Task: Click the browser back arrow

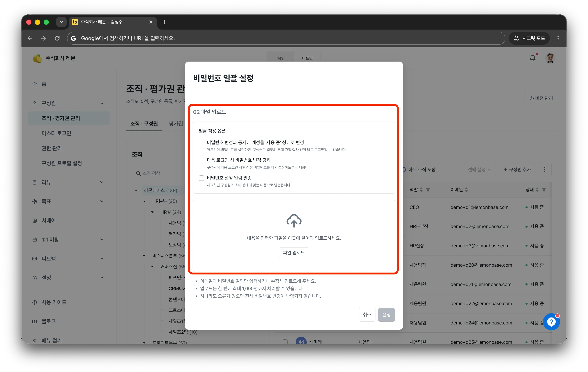Action: click(x=30, y=38)
